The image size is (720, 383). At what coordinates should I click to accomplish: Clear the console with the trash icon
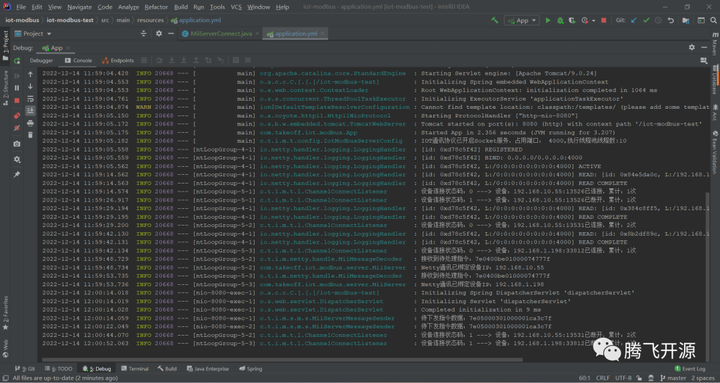pos(30,135)
